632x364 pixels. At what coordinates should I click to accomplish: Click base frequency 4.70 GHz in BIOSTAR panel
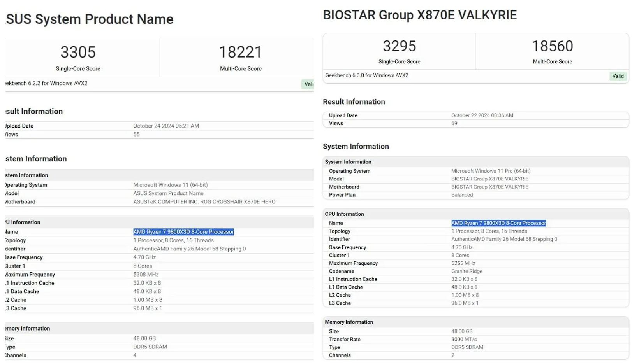pyautogui.click(x=462, y=247)
